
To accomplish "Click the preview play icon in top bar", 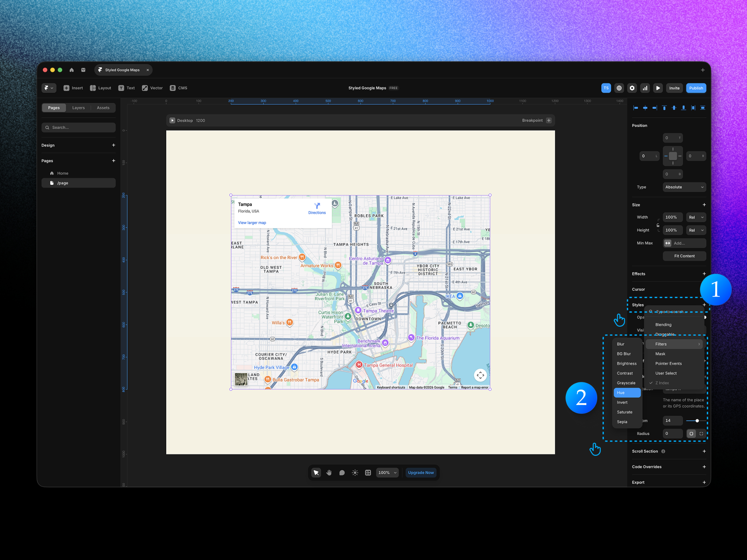I will coord(658,88).
